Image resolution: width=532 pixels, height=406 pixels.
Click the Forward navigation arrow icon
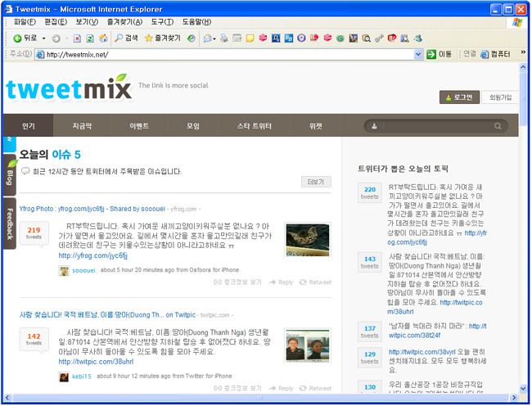(56, 38)
